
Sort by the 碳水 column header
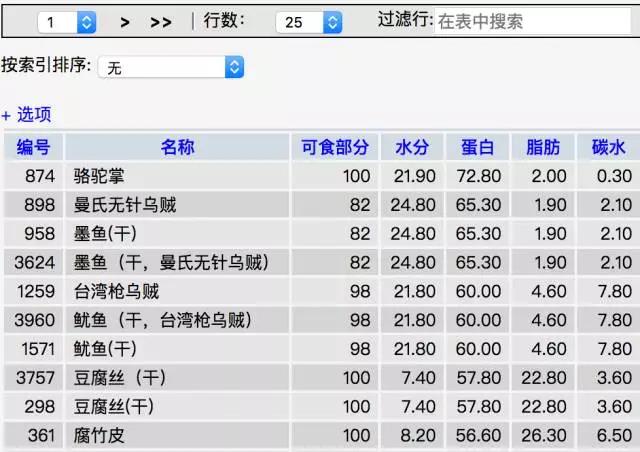click(x=608, y=147)
